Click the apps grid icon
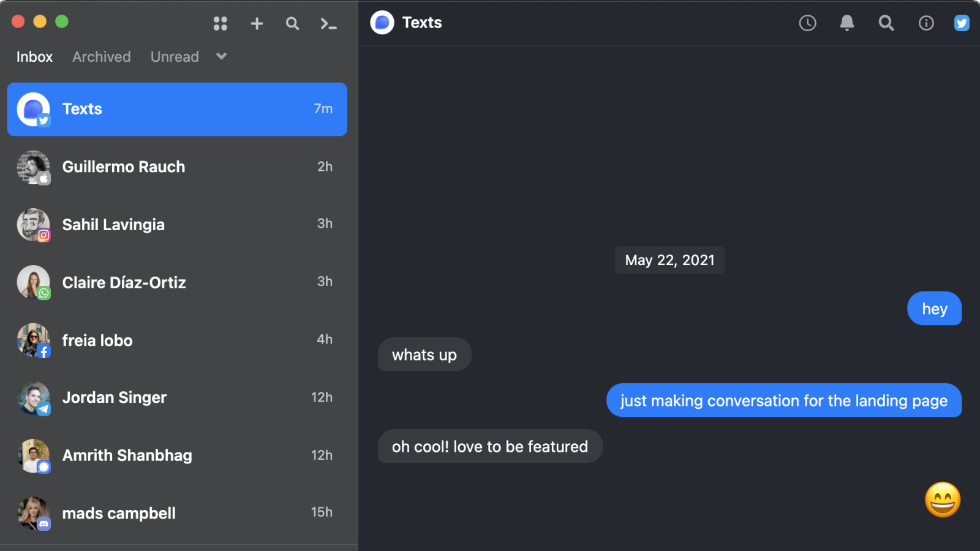Viewport: 980px width, 551px height. [221, 23]
